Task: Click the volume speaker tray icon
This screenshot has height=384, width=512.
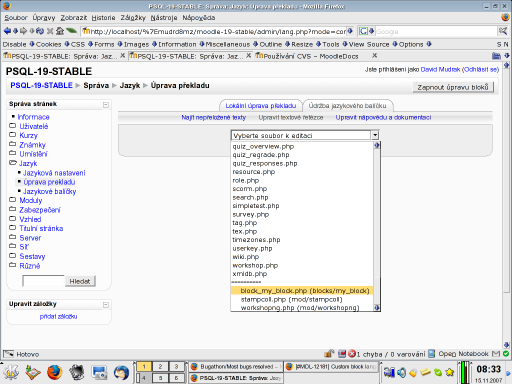Action: point(402,372)
